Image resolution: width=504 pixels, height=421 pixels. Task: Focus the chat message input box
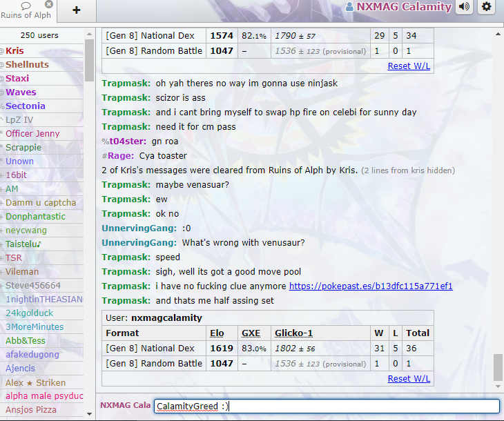(326, 406)
